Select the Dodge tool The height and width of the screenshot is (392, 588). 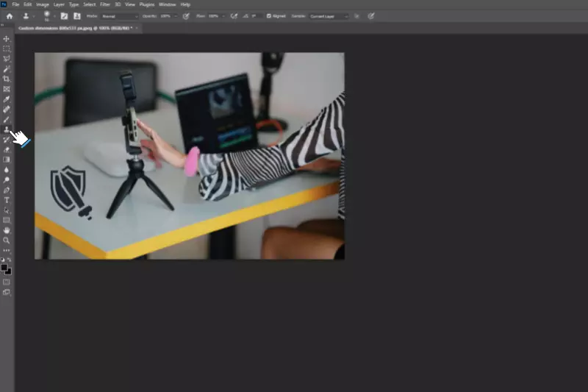pyautogui.click(x=7, y=180)
